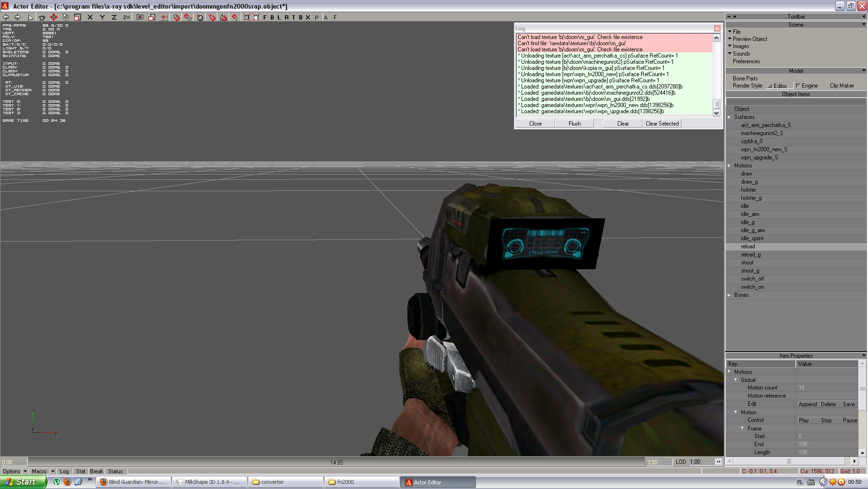Click the Close button in Log window
The width and height of the screenshot is (868, 489).
point(535,123)
